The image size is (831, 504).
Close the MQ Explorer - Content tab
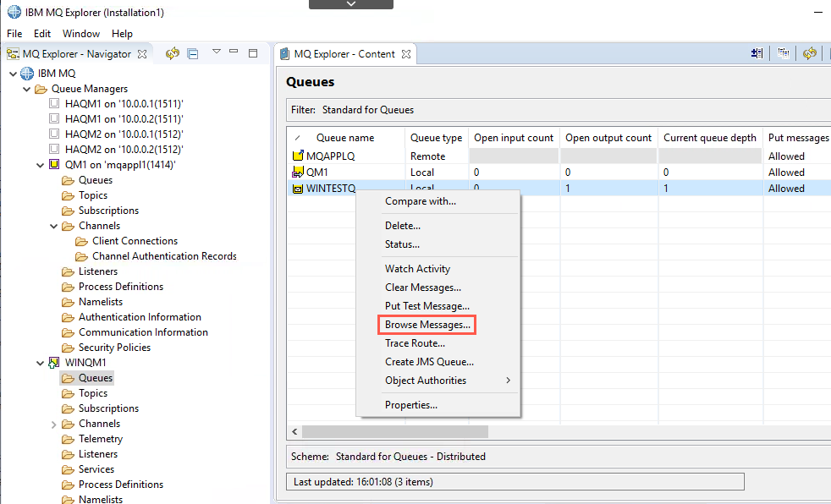[406, 54]
